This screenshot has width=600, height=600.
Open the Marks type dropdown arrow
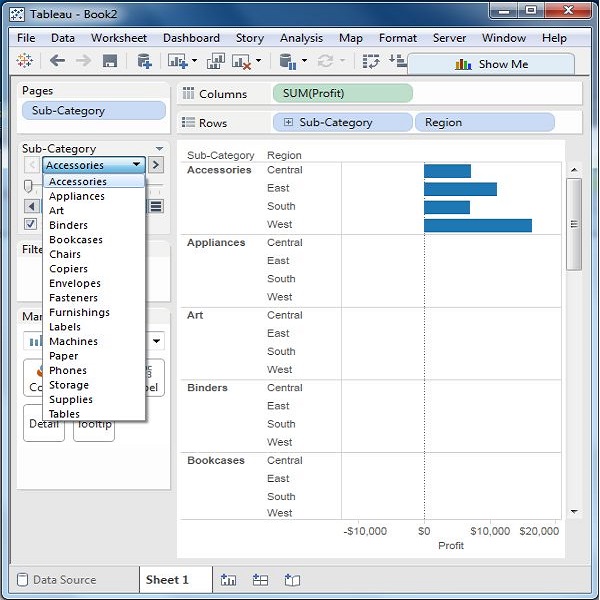click(x=157, y=341)
